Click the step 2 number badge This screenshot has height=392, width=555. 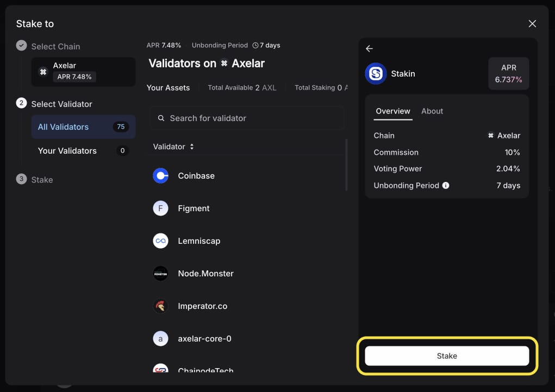(x=21, y=103)
